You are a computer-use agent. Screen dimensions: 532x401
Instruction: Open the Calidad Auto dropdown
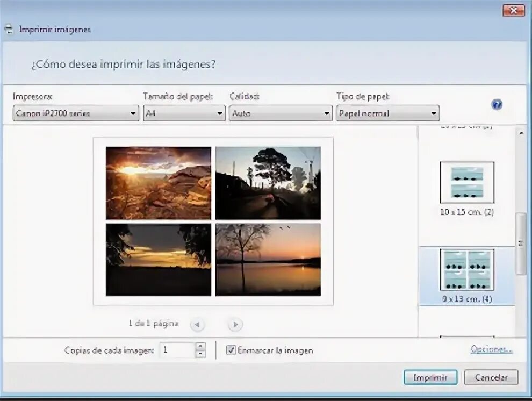[281, 113]
